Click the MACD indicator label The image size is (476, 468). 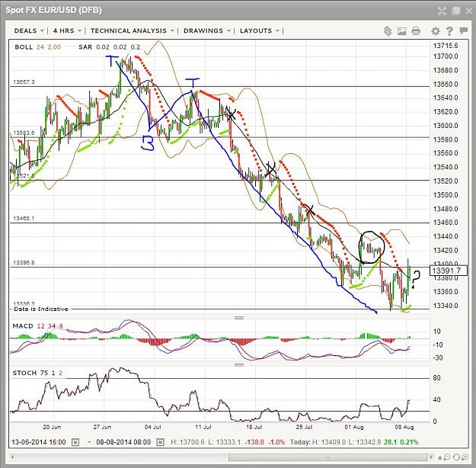click(23, 326)
